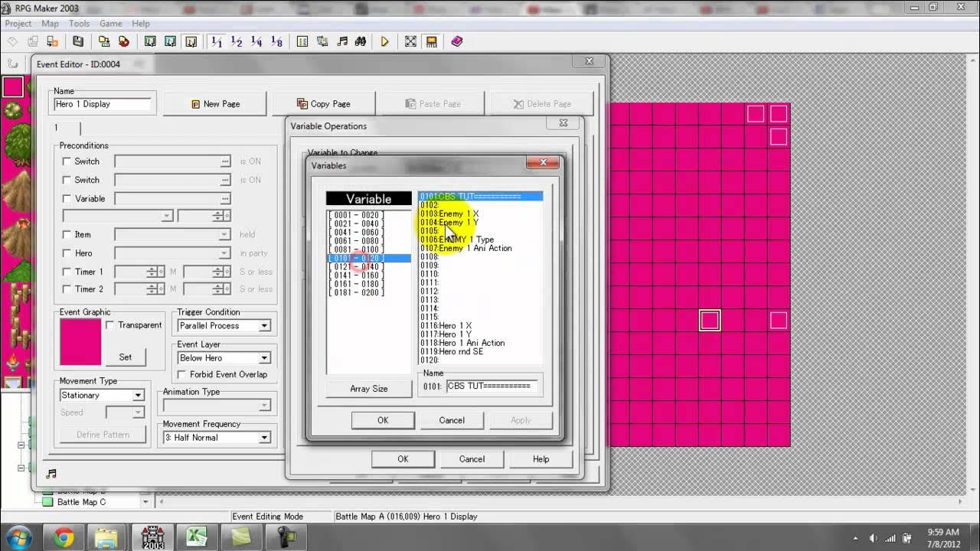The image size is (980, 551).
Task: Open Windows Explorer from the taskbar
Action: point(108,538)
